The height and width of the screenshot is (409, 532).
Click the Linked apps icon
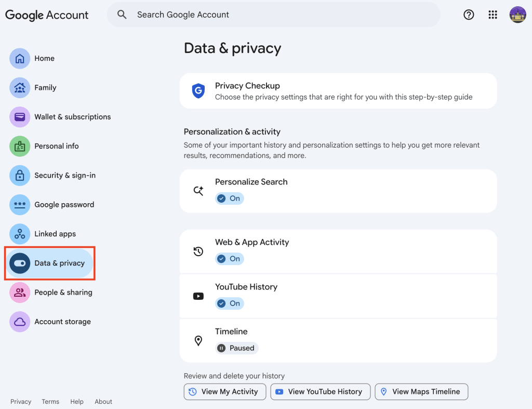pyautogui.click(x=20, y=234)
